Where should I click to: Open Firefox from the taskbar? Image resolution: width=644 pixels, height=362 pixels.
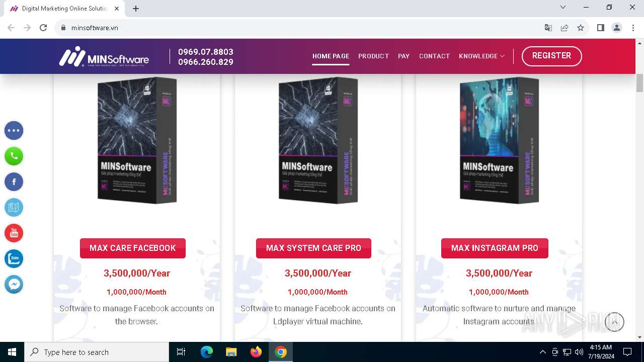pyautogui.click(x=256, y=352)
